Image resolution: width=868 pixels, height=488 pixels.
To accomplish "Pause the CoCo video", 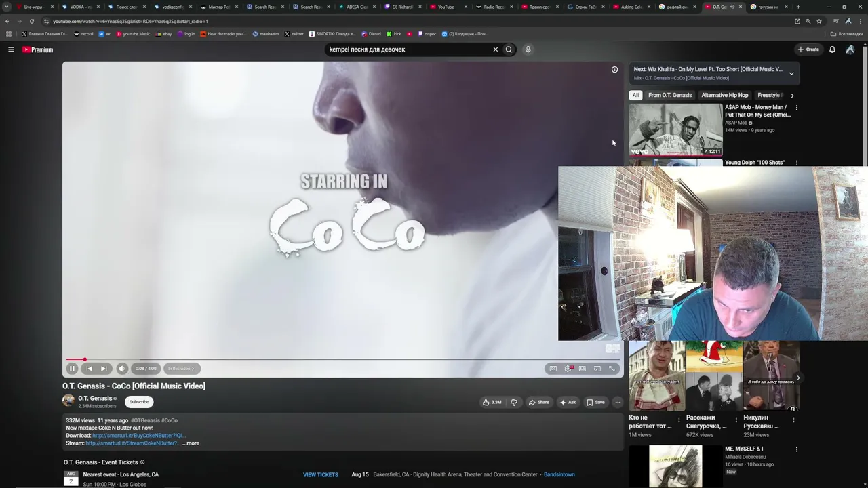I will [x=72, y=369].
